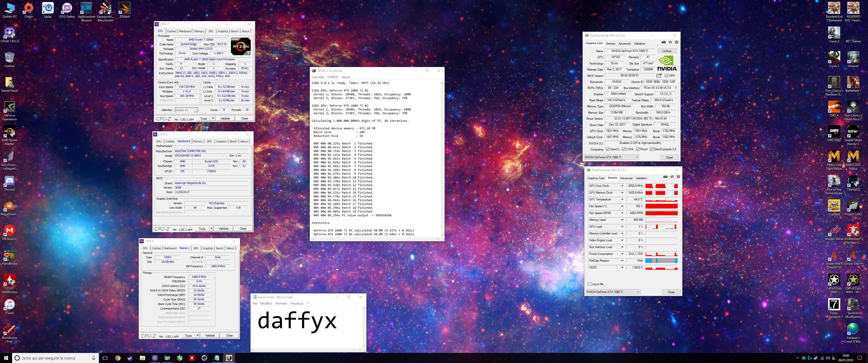Viewport: 868px width, 363px height.
Task: Toggle the DirectCompute 5.0 checkbox
Action: [652, 149]
